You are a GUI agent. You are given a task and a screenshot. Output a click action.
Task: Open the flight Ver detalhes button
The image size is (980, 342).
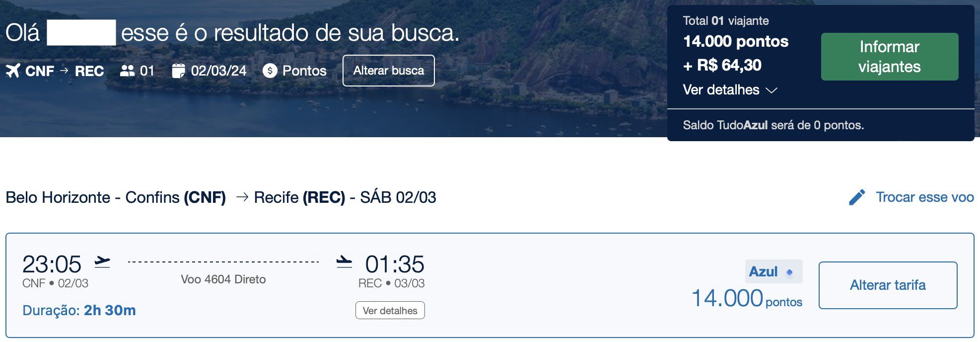tap(390, 310)
